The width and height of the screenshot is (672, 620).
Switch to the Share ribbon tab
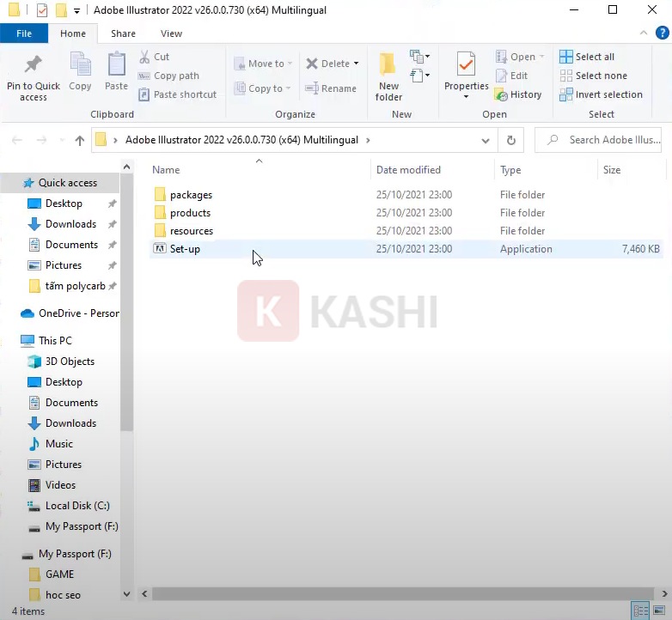(x=124, y=33)
